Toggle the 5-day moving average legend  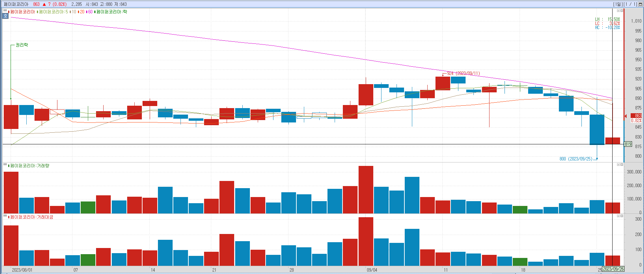(x=53, y=12)
